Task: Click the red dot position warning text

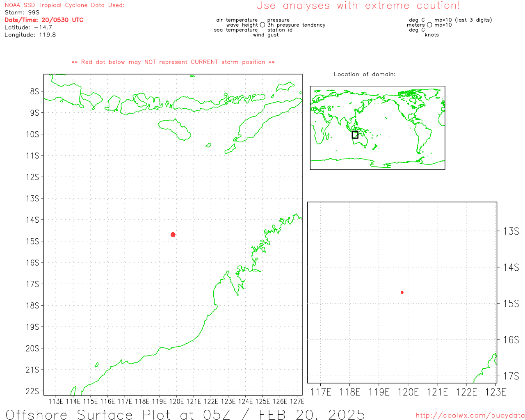Action: point(173,62)
